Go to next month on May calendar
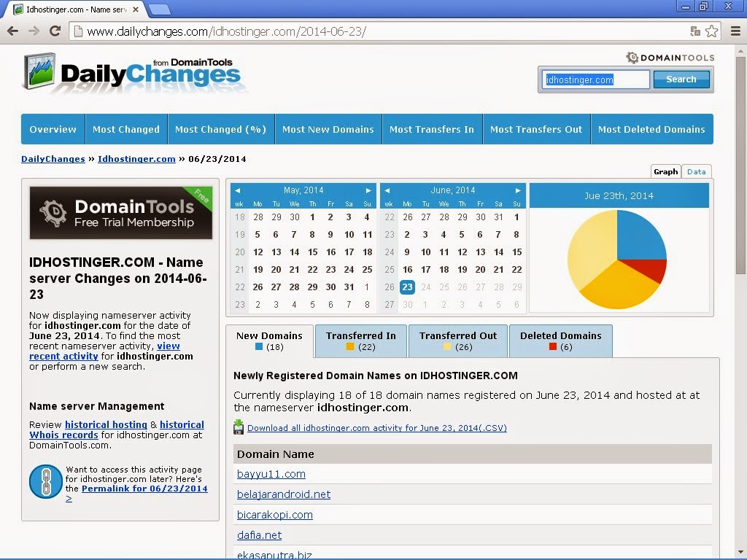The width and height of the screenshot is (747, 560). 368,190
